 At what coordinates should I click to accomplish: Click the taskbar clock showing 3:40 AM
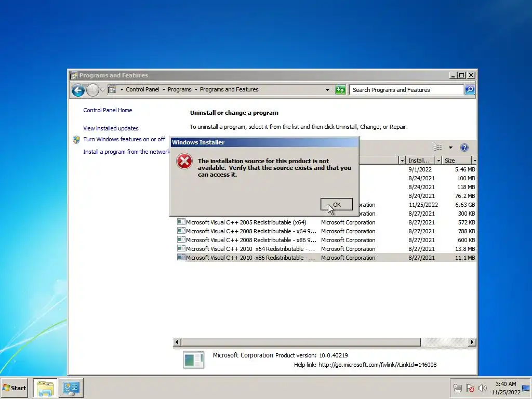coord(506,388)
